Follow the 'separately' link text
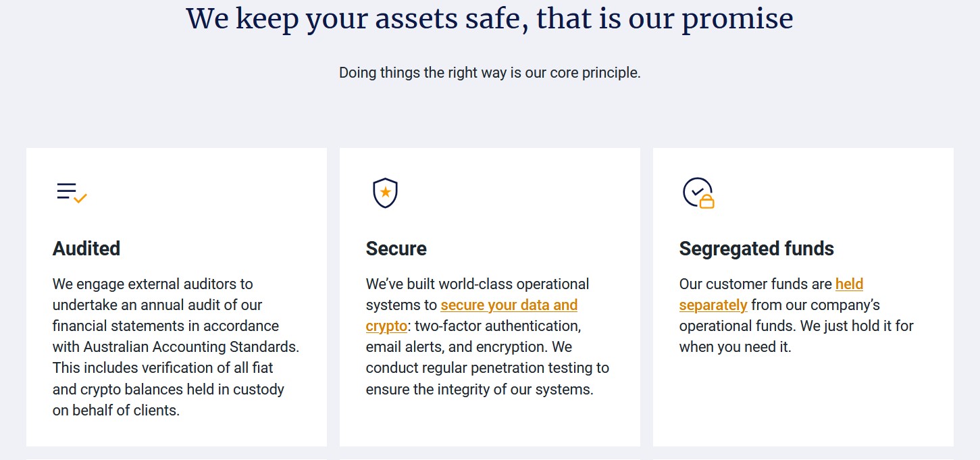Image resolution: width=980 pixels, height=460 pixels. [713, 305]
